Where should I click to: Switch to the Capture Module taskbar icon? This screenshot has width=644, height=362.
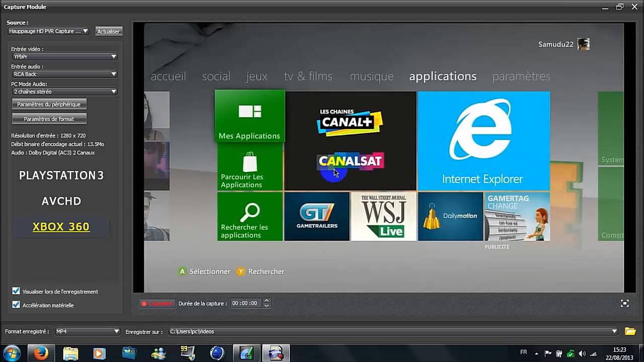click(x=276, y=353)
